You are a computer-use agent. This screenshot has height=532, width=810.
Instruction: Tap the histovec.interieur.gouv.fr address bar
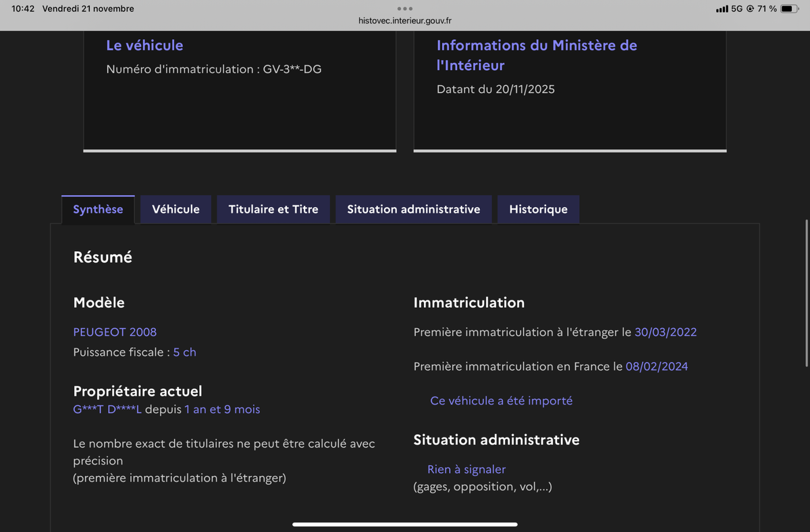(x=405, y=21)
